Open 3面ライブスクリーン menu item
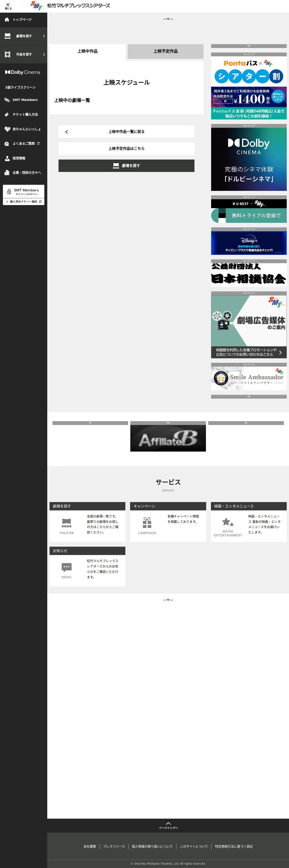 click(20, 87)
